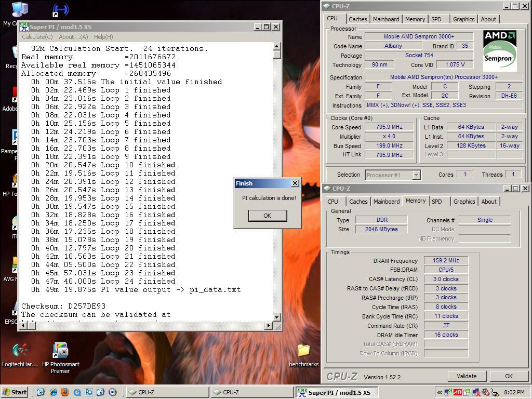Click the Super PI vertical scrollbar thumb
This screenshot has width=532, height=399.
pos(277,54)
